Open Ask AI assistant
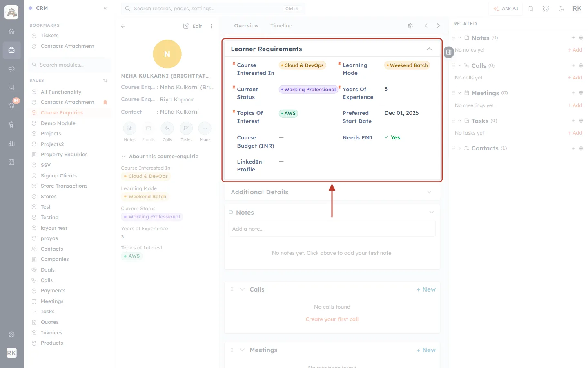This screenshot has width=588, height=368. (506, 9)
